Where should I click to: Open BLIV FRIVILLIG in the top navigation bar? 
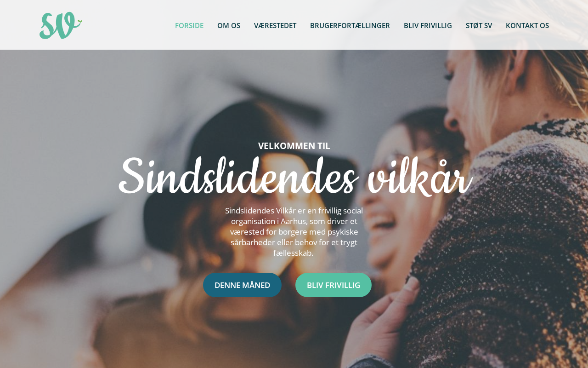(428, 25)
